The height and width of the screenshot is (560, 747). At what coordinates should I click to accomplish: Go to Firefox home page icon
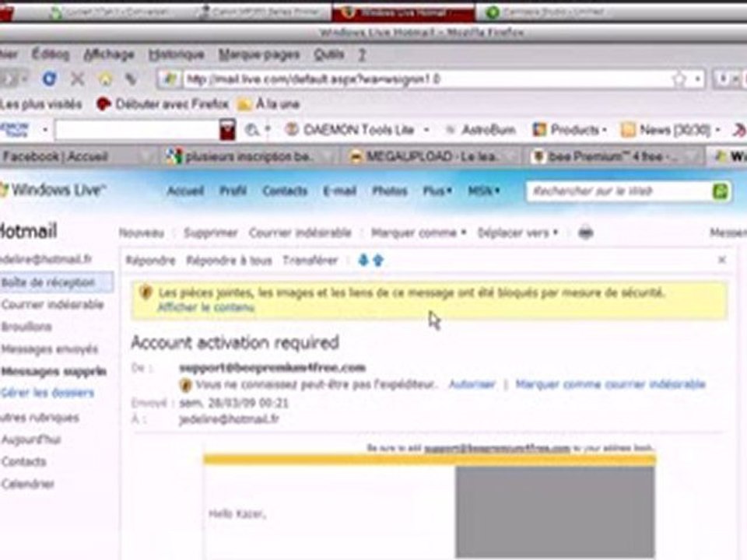click(105, 79)
